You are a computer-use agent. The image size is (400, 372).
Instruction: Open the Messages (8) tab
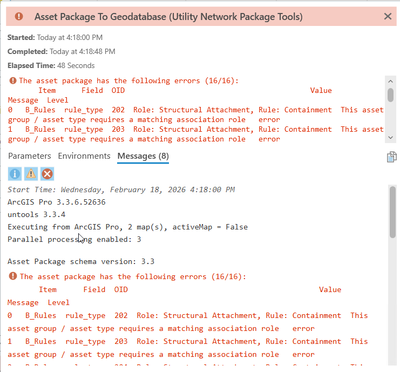143,156
